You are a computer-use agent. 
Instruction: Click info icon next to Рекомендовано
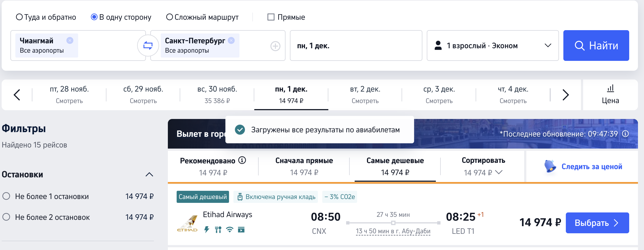[242, 160]
